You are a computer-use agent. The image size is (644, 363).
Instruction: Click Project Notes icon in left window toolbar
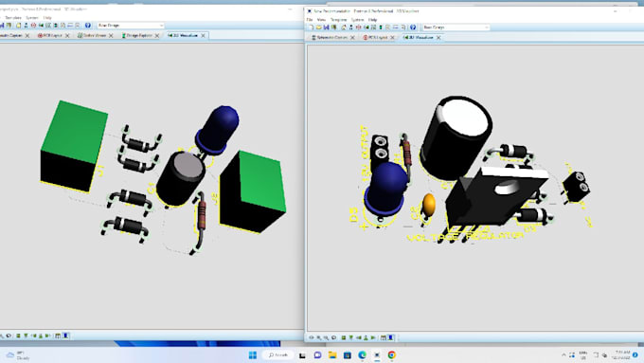point(78,26)
